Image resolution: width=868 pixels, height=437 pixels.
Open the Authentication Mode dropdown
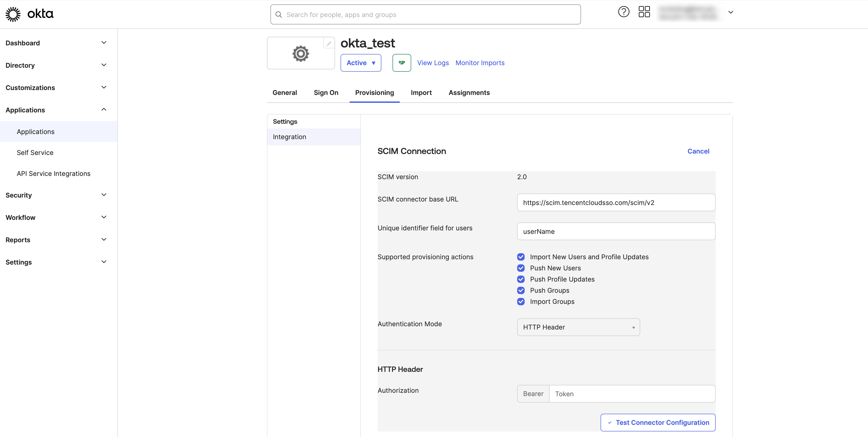[x=578, y=327]
